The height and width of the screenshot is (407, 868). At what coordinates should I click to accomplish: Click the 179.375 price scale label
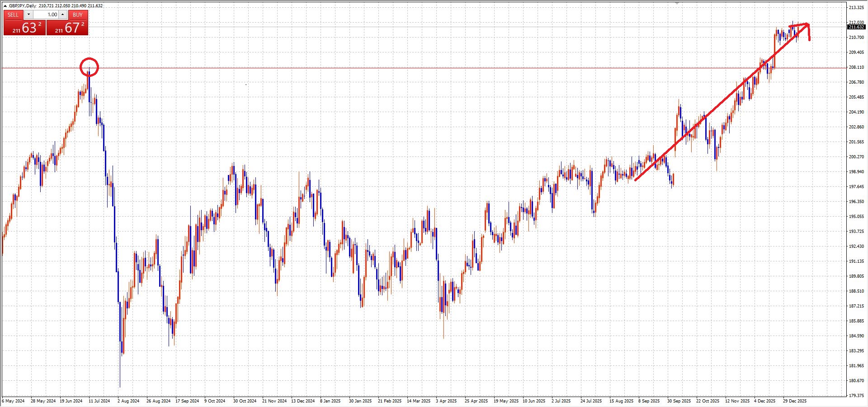856,396
